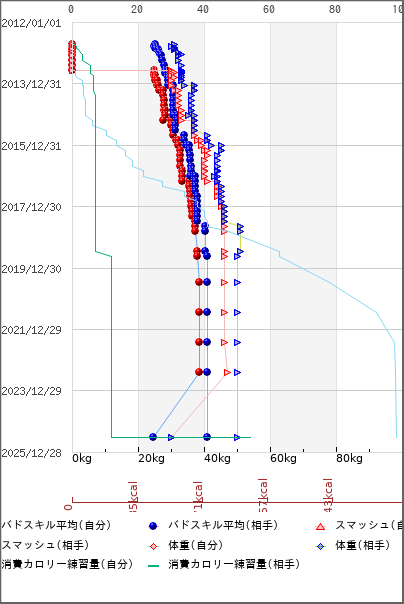Image resolution: width=404 pixels, height=604 pixels.
Task: Click the red triangle スマッシュ legend icon
Action: (320, 526)
